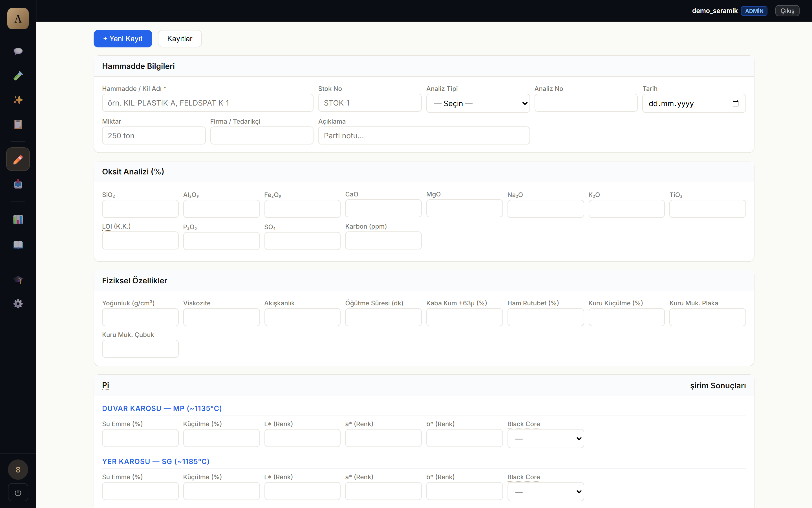Image resolution: width=812 pixels, height=508 pixels.
Task: Click the P₂O₅ input field
Action: pyautogui.click(x=221, y=241)
